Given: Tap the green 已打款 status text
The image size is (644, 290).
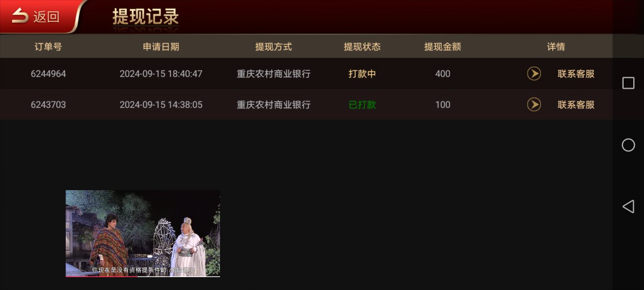Looking at the screenshot, I should click(362, 105).
